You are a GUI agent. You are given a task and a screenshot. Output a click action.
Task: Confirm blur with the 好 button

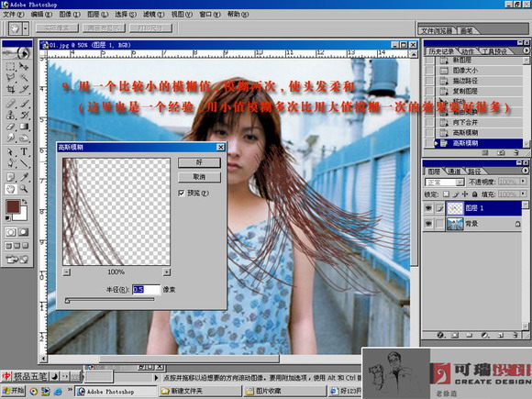pos(199,162)
